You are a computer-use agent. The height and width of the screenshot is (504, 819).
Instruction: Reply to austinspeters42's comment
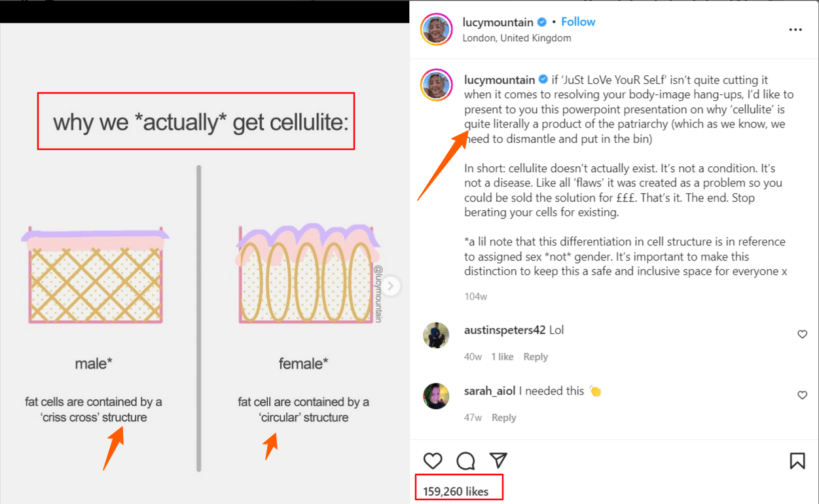[536, 356]
